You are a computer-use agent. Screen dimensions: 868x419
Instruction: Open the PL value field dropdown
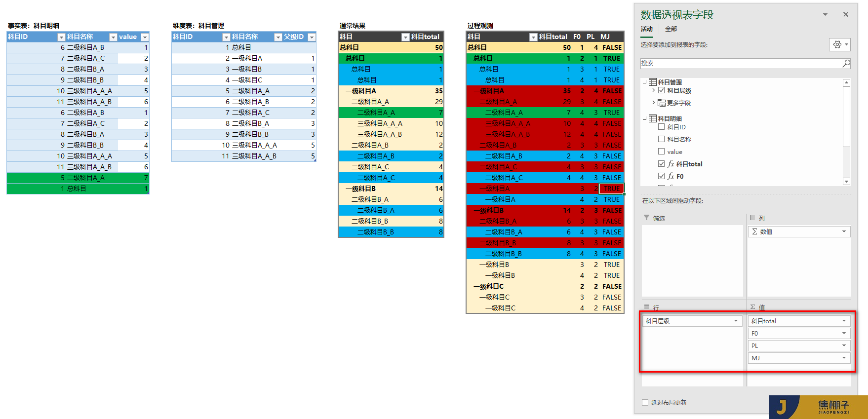844,345
